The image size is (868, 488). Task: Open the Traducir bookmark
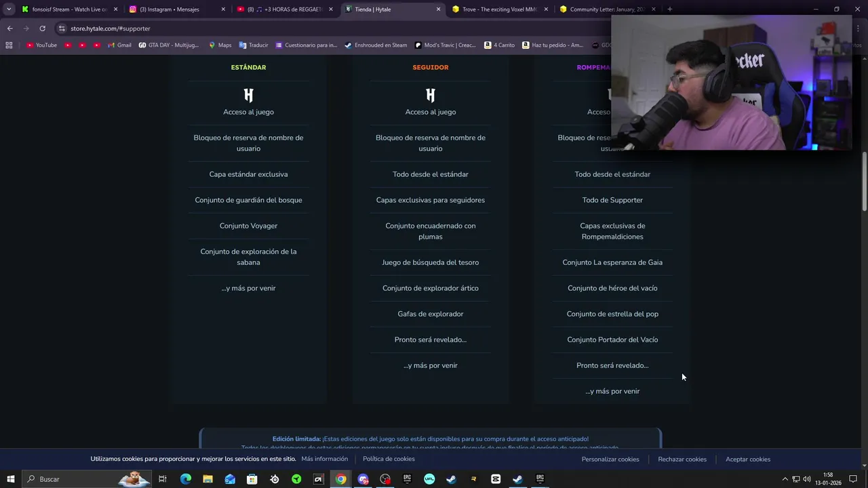coord(254,45)
